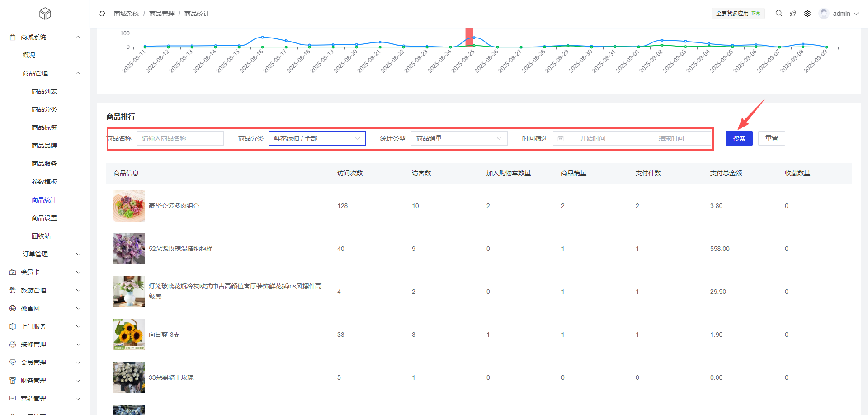Click the red bar at 2025-08-25 on chart

click(x=469, y=37)
